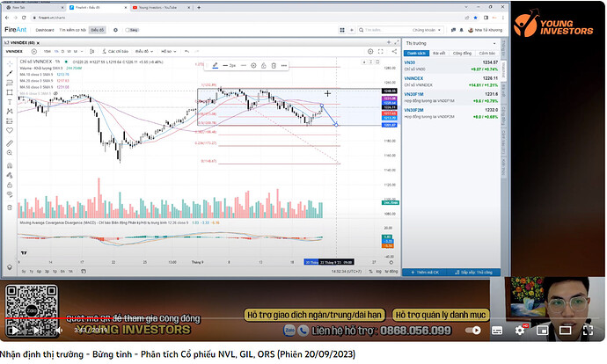Focus the Tìm kiếm search field
607x364 pixels.
tap(384, 30)
